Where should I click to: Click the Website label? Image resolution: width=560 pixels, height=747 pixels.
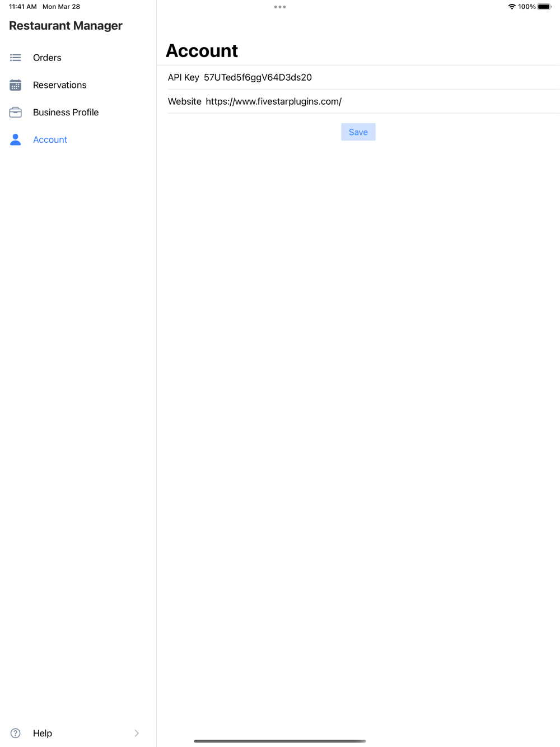click(185, 101)
